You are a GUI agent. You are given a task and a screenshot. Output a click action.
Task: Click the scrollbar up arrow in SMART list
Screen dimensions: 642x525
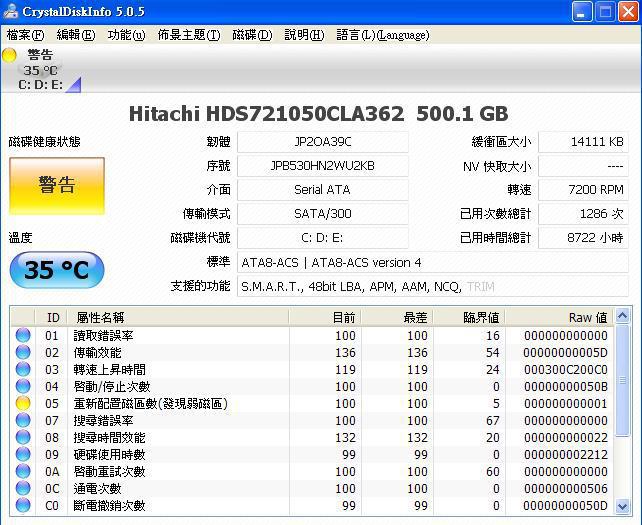point(622,316)
